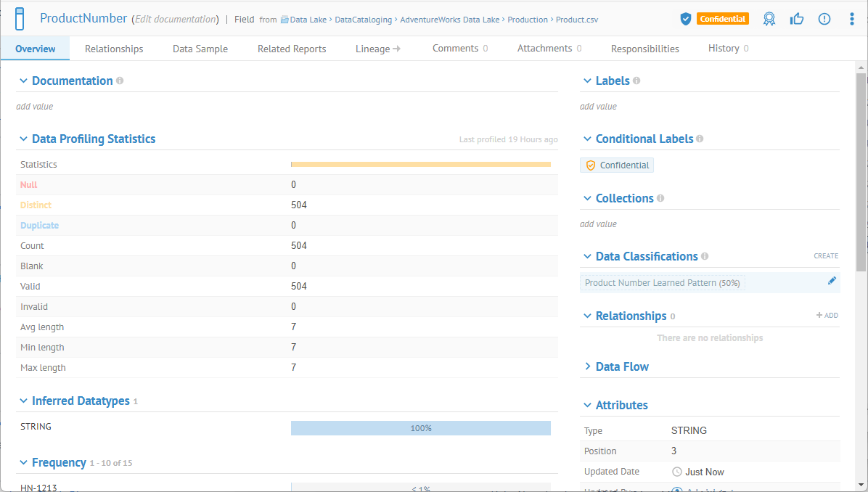The image size is (868, 492).
Task: Click the thumbs up endorse icon
Action: (797, 20)
